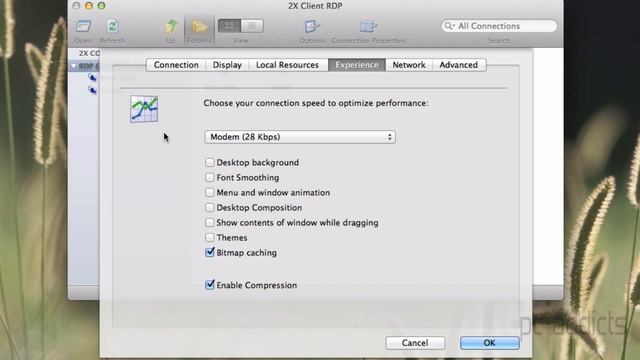Open the Options toolbar icon
This screenshot has height=360, width=640.
coord(312,27)
